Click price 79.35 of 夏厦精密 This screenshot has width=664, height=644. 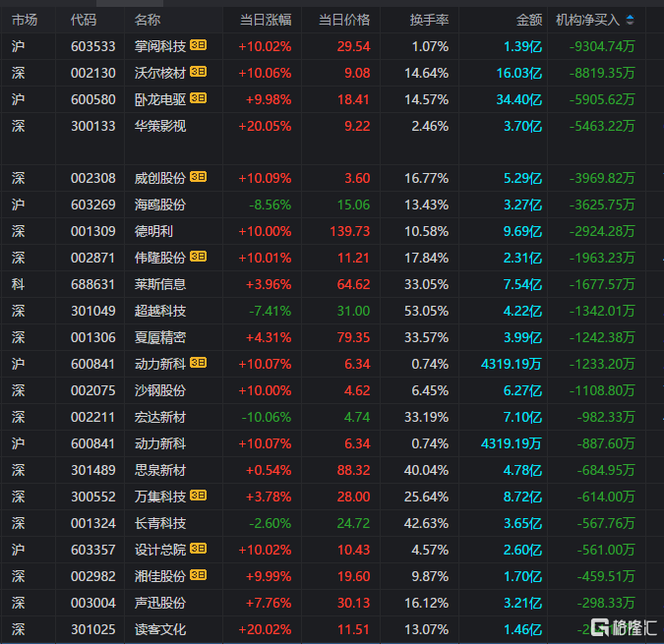pyautogui.click(x=353, y=337)
